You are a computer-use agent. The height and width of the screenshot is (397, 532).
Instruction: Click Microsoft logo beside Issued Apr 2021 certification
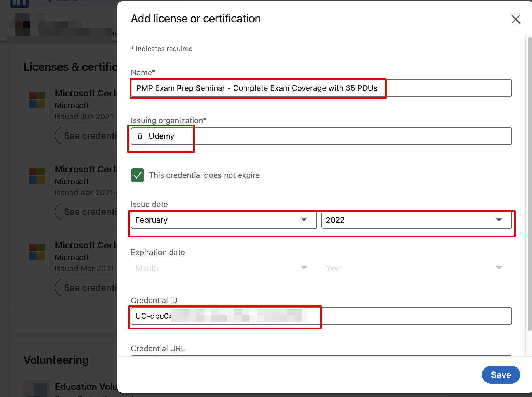pos(37,176)
